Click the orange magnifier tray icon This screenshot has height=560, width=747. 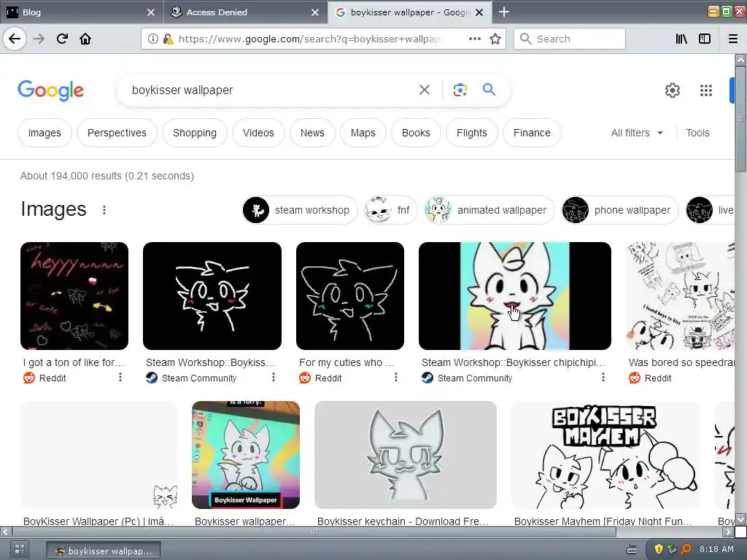686,549
